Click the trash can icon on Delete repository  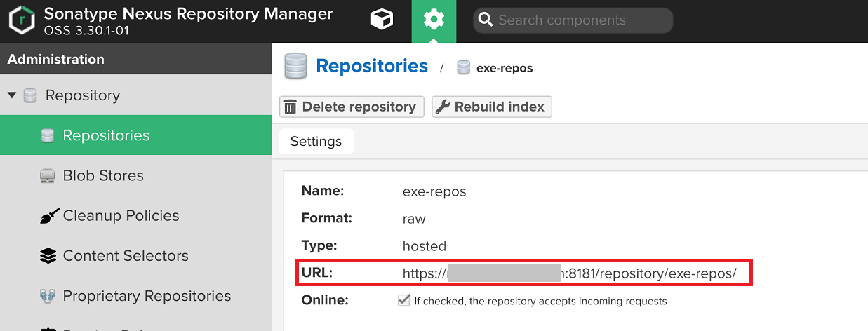[291, 107]
